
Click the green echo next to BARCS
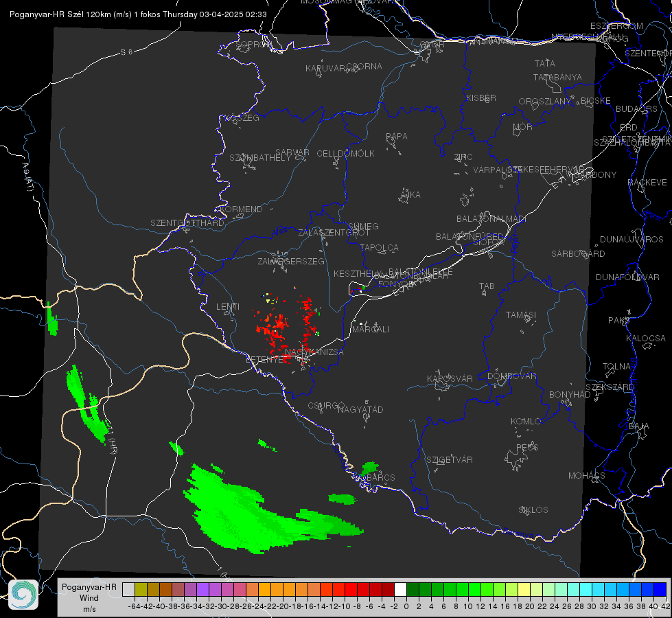pos(369,468)
